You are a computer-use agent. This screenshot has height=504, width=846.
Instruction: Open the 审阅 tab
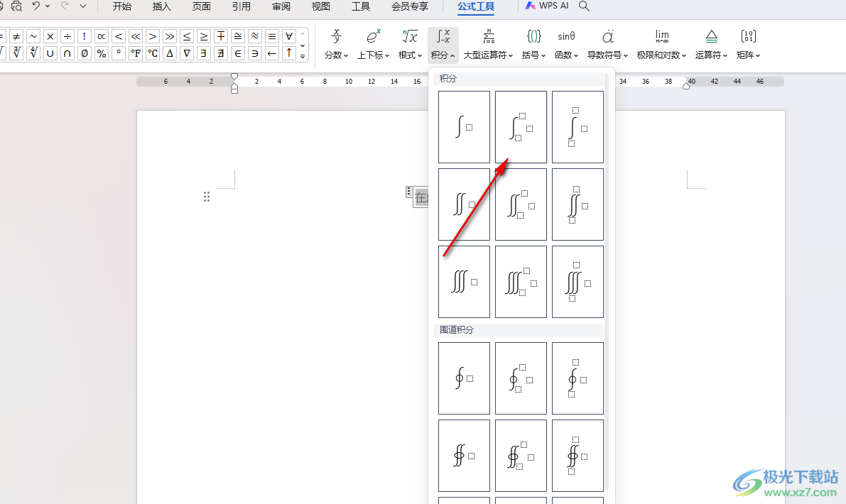[281, 6]
